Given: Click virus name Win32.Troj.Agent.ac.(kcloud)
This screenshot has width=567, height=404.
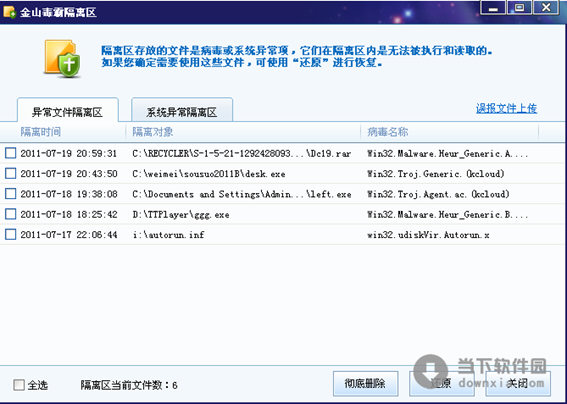Looking at the screenshot, I should coord(438,194).
